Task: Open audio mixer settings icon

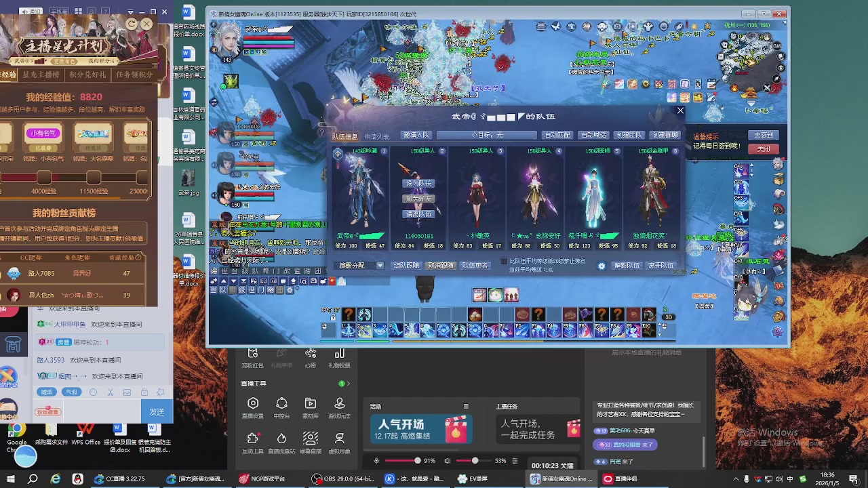Action: 515,461
